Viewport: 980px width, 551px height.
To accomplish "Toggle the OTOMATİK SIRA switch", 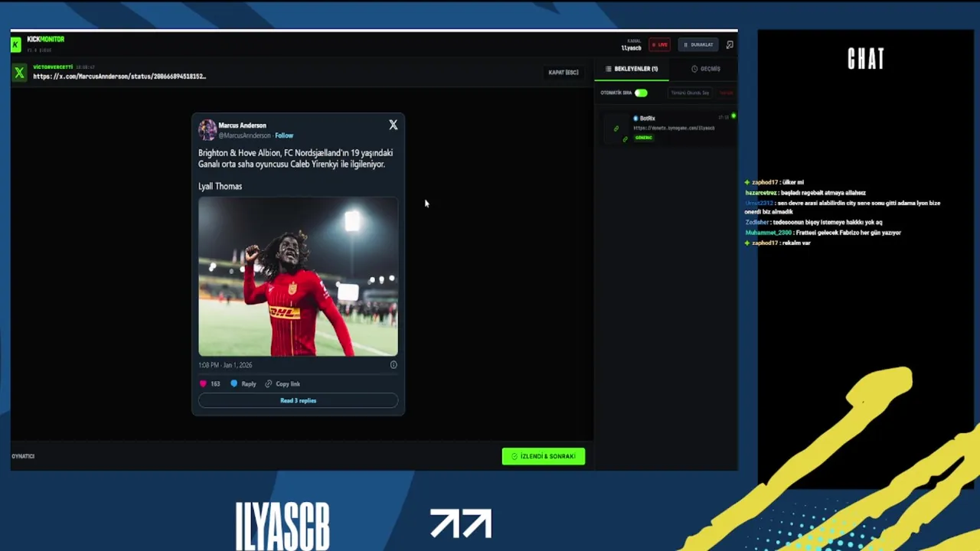I will [641, 93].
